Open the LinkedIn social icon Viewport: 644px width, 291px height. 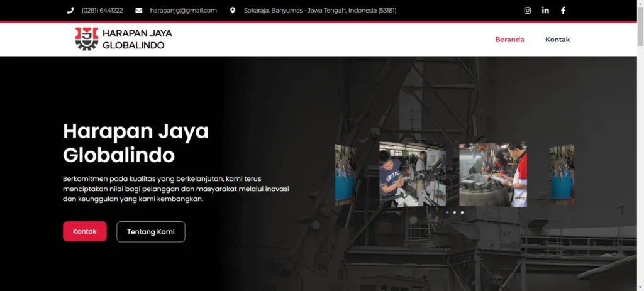[545, 11]
